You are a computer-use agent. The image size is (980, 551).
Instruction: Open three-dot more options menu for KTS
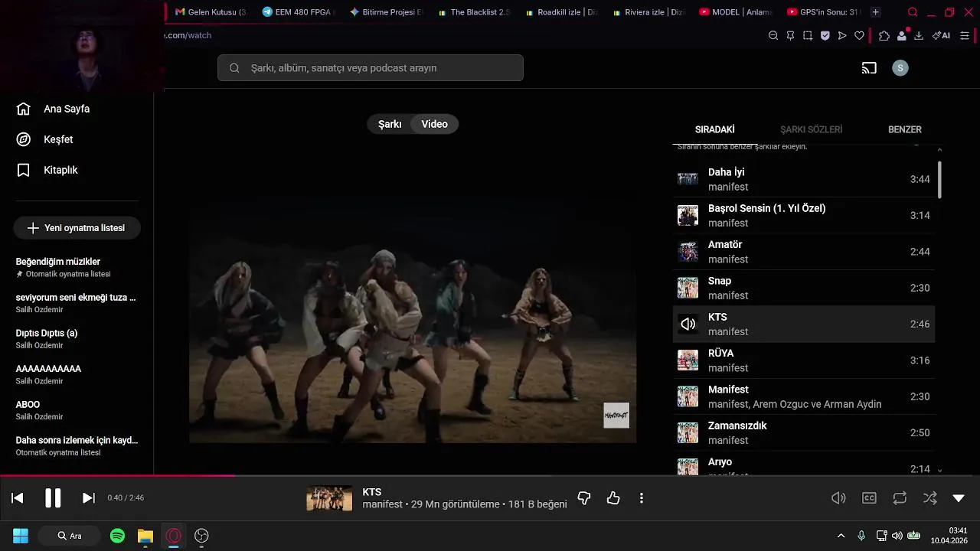[x=642, y=498]
